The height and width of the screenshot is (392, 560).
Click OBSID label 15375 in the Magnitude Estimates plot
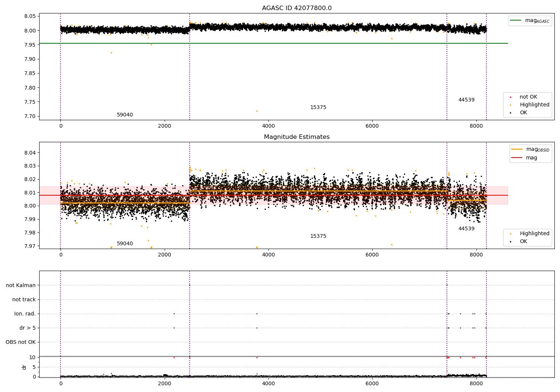318,236
